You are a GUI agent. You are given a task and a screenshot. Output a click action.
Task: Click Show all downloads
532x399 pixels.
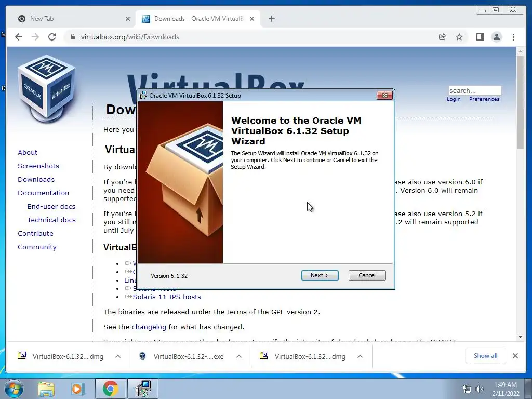[486, 356]
